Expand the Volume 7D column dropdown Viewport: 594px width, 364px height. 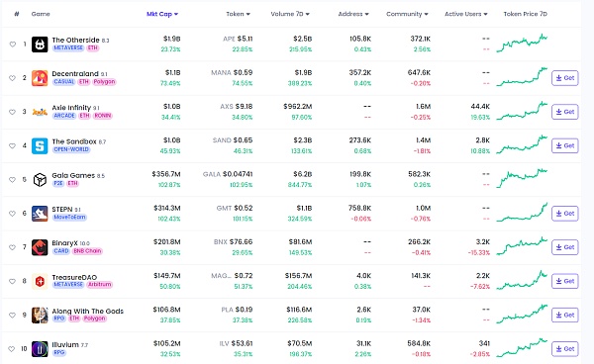pos(290,14)
